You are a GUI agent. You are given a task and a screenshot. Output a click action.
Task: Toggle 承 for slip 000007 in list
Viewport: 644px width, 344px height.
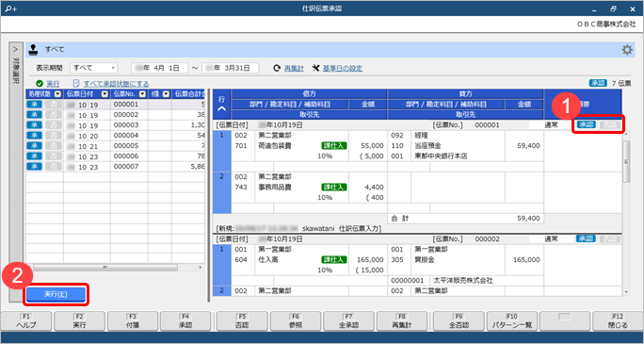click(x=35, y=166)
